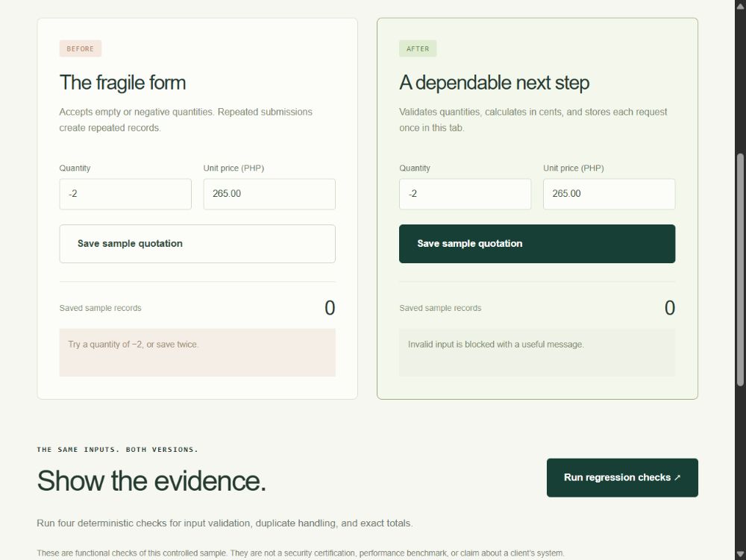Viewport: 746px width, 560px height.
Task: Click the saved records count in Before card
Action: pyautogui.click(x=330, y=308)
